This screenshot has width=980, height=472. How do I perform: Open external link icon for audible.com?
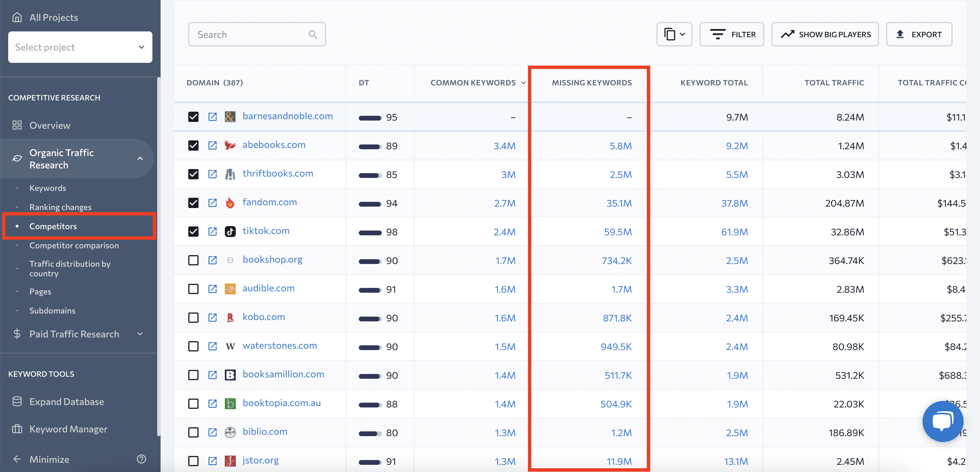[x=212, y=289]
